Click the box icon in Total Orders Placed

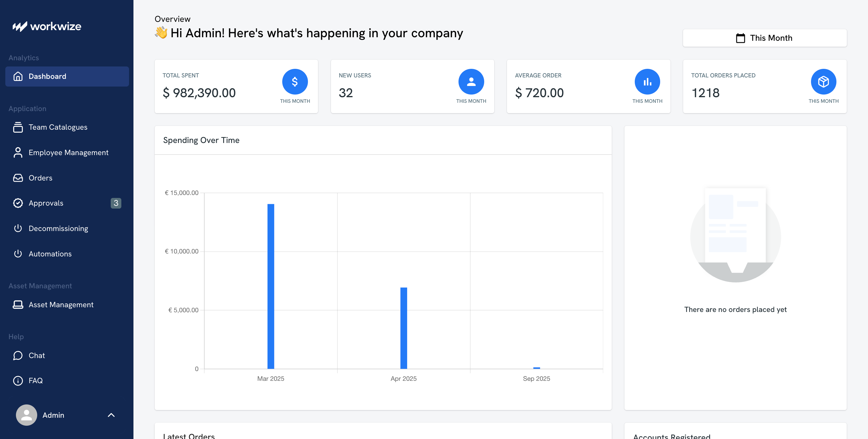tap(823, 82)
